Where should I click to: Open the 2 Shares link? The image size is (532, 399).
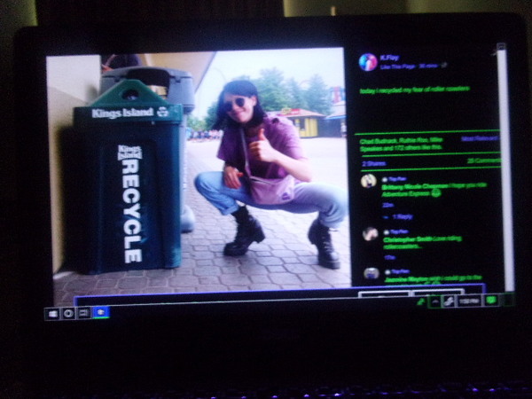[x=369, y=163]
